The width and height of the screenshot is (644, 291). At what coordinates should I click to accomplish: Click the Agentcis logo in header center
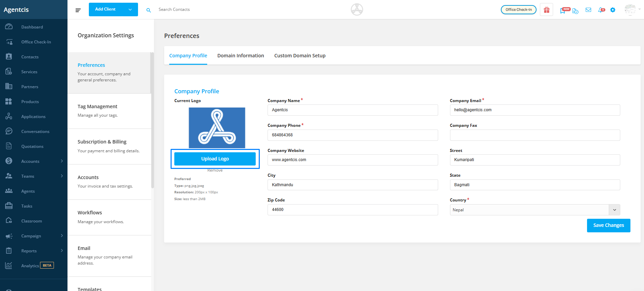coord(357,9)
